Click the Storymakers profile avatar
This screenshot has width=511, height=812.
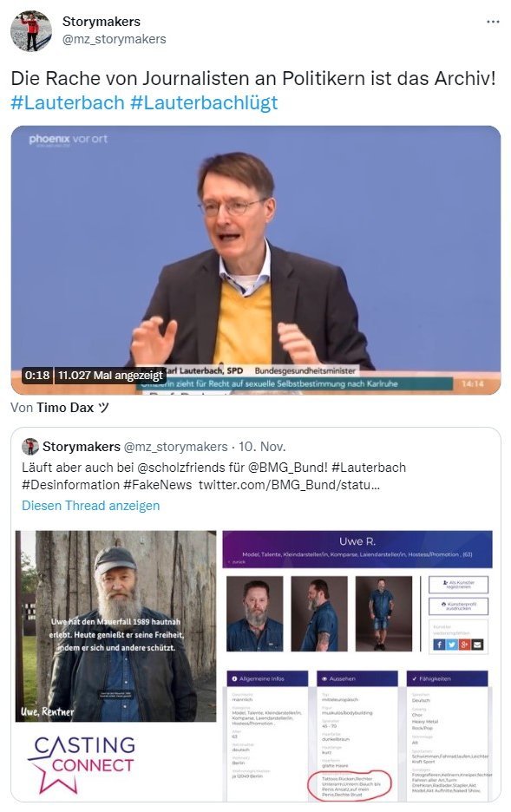click(x=31, y=31)
